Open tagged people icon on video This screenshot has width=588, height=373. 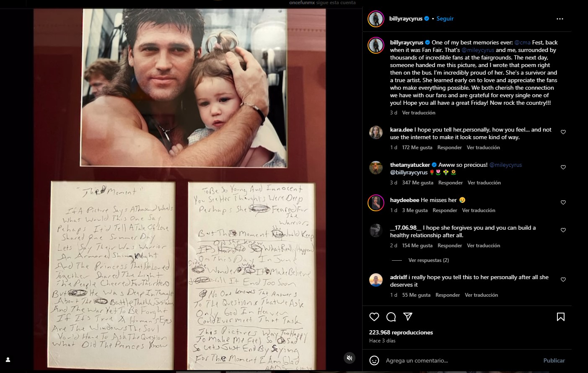coord(8,360)
